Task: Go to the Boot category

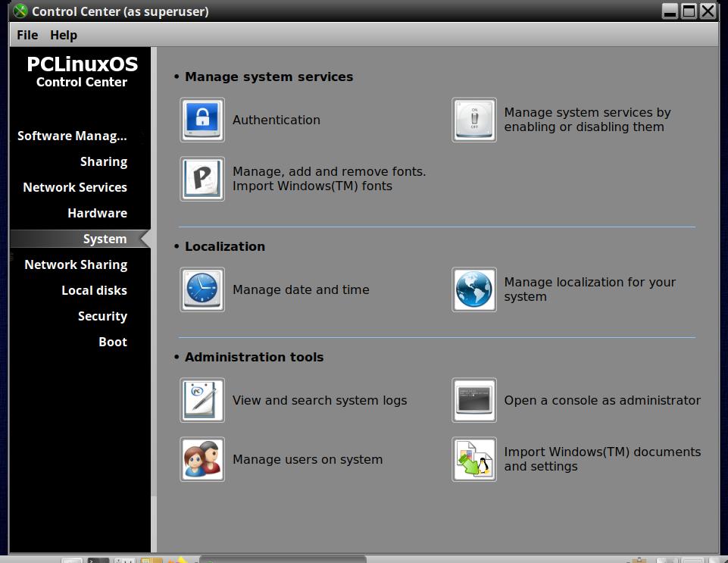Action: click(x=112, y=342)
